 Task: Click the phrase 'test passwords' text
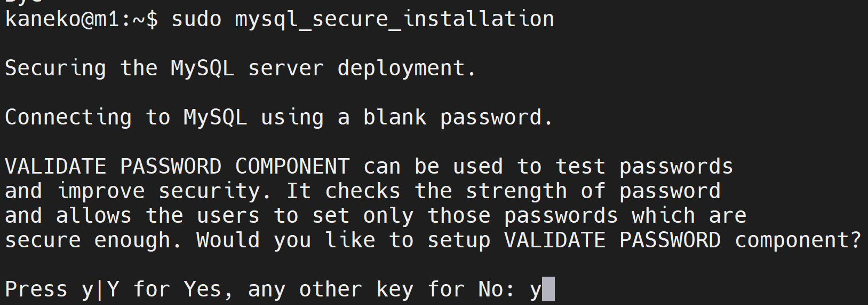point(644,167)
